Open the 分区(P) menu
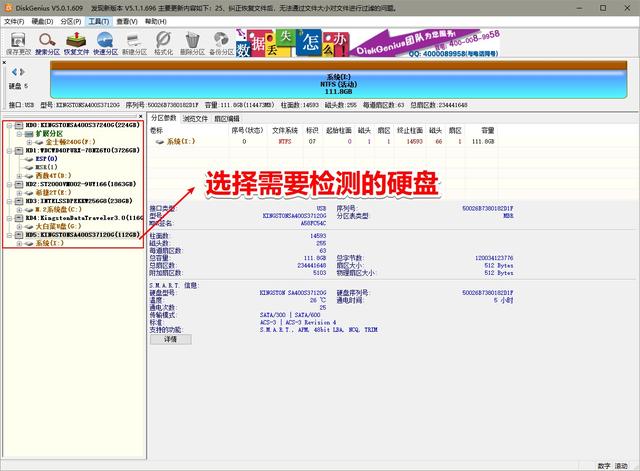640x471 pixels. coord(71,21)
